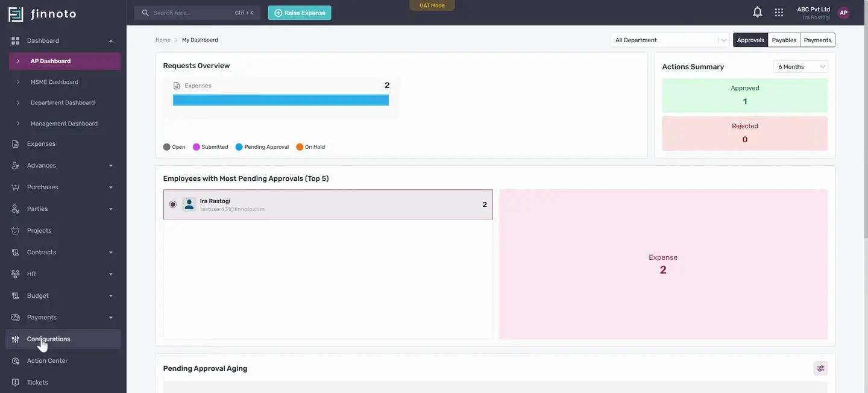Click the AP user avatar
The width and height of the screenshot is (868, 393).
point(843,13)
